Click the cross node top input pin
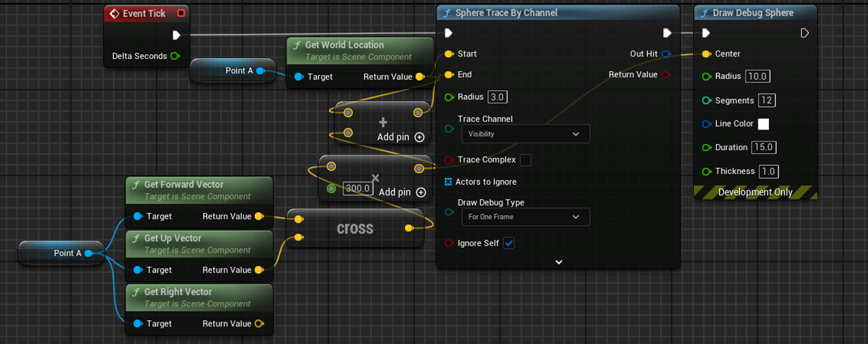The width and height of the screenshot is (868, 344). coord(299,219)
